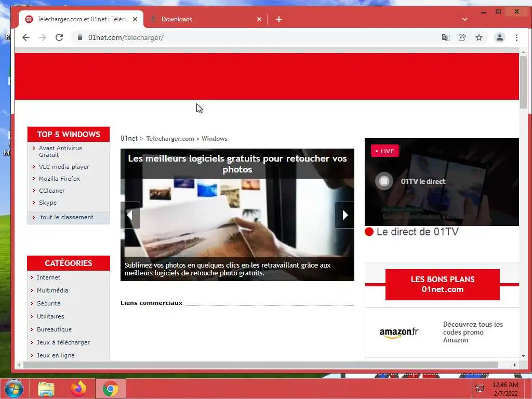Screen dimensions: 532x399
Task: Open the Sécurité category
Action: pos(48,303)
